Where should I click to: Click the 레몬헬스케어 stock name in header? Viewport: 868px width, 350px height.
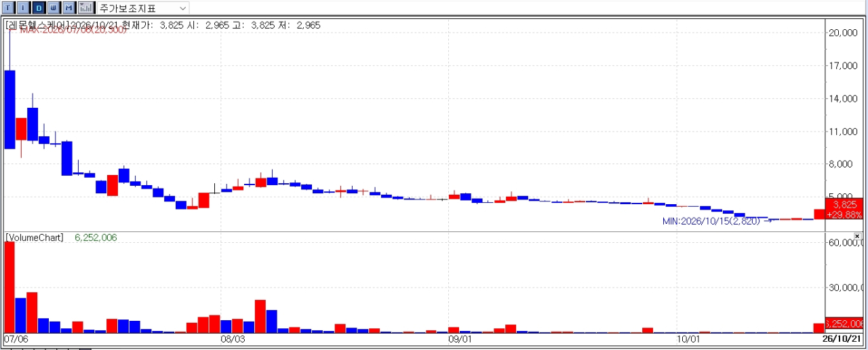pos(39,25)
